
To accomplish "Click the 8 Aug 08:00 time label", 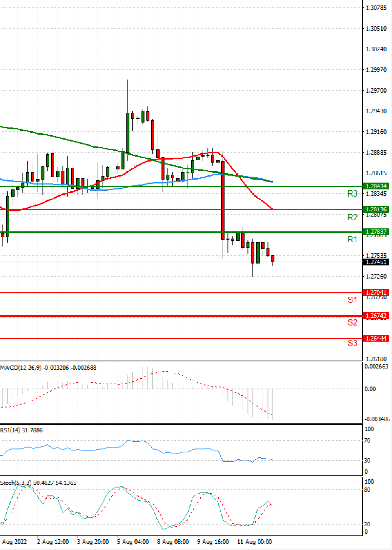I will (173, 542).
